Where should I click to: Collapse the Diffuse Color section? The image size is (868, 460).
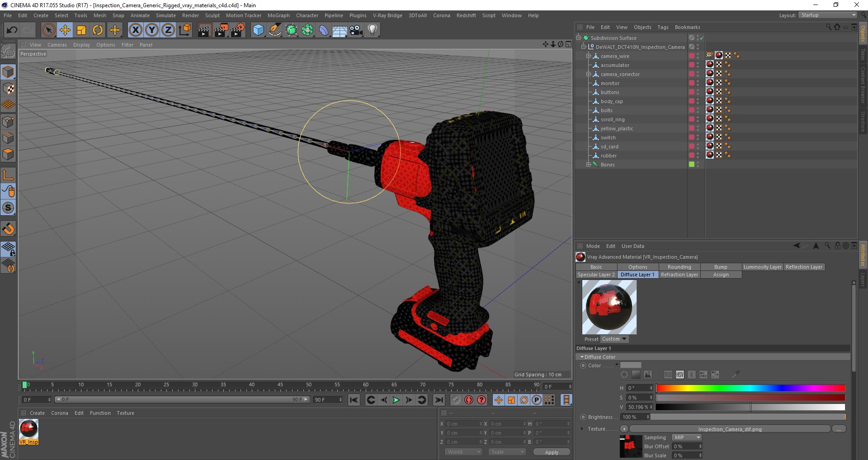(582, 357)
